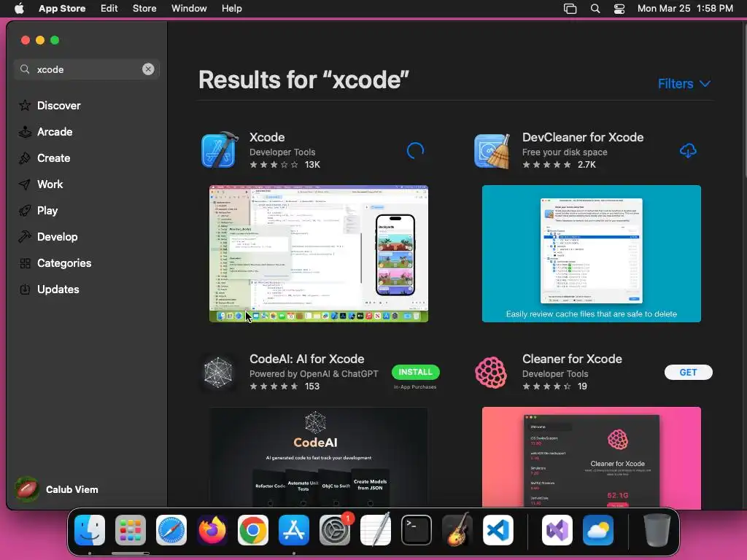Click the xcode search field

click(86, 69)
